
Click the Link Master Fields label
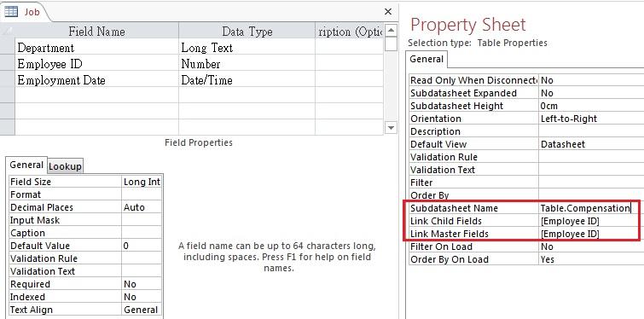click(x=450, y=234)
